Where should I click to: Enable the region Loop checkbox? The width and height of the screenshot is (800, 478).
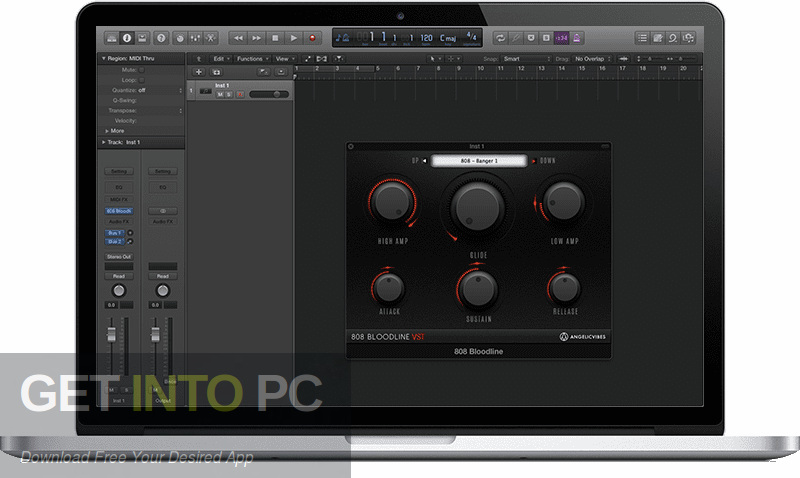(142, 80)
